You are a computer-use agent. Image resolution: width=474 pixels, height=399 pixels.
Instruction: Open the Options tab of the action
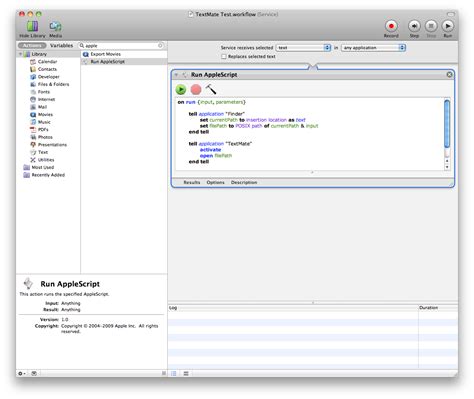(x=215, y=182)
